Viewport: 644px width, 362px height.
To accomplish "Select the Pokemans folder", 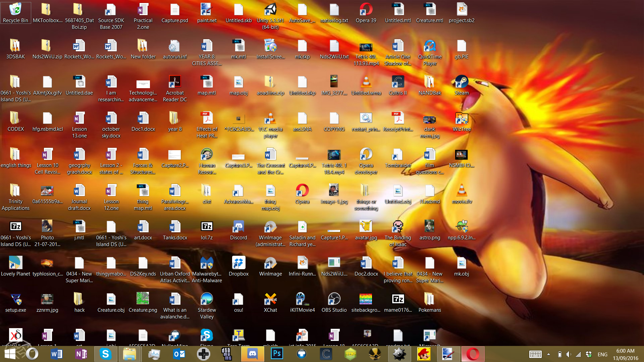I will pyautogui.click(x=430, y=302).
